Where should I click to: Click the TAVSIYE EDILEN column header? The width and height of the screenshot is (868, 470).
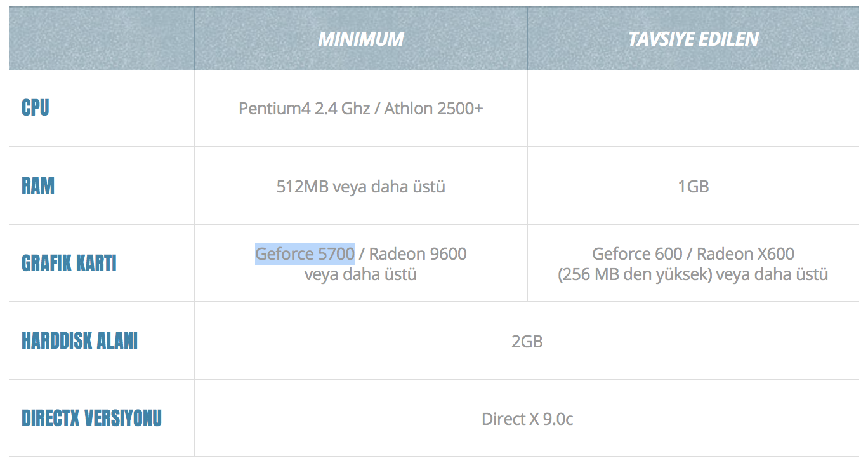(x=693, y=39)
